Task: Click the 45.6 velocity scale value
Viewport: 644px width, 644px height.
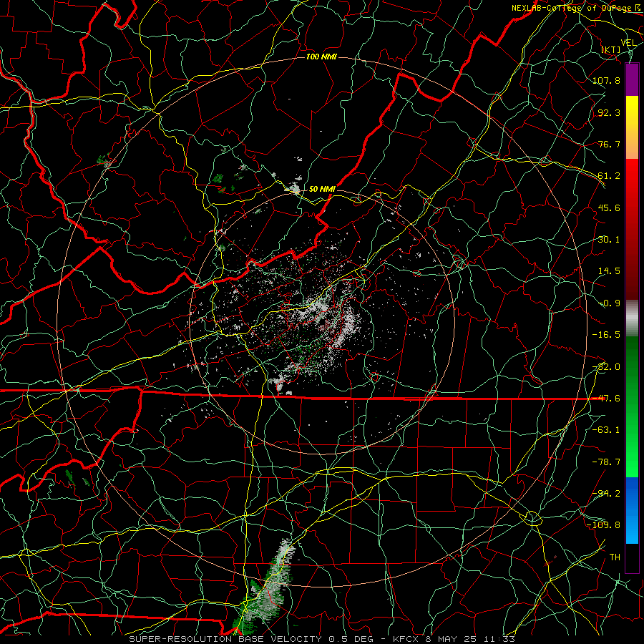Action: [x=609, y=208]
